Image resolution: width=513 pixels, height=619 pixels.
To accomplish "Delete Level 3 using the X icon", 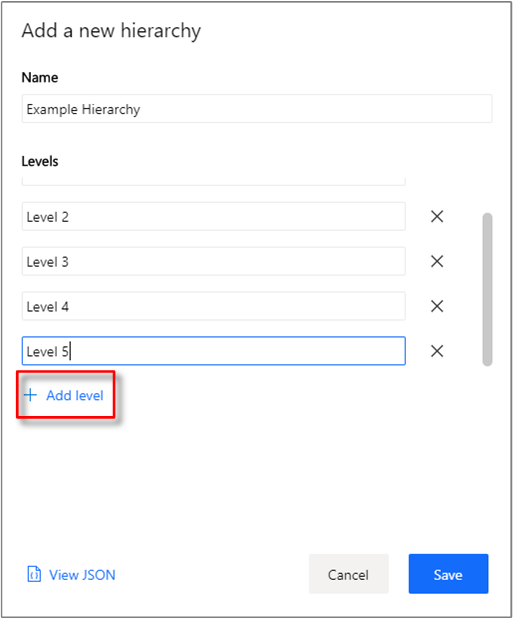I will click(437, 261).
